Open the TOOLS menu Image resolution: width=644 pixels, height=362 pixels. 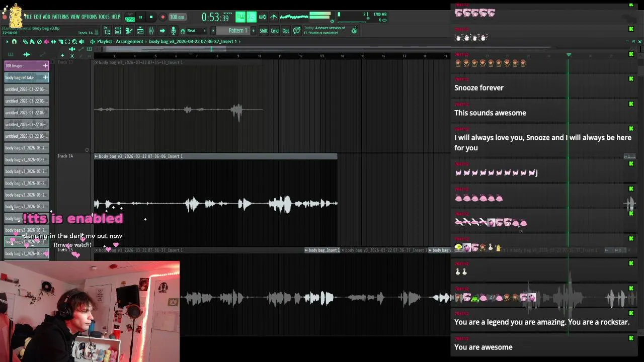click(x=104, y=17)
